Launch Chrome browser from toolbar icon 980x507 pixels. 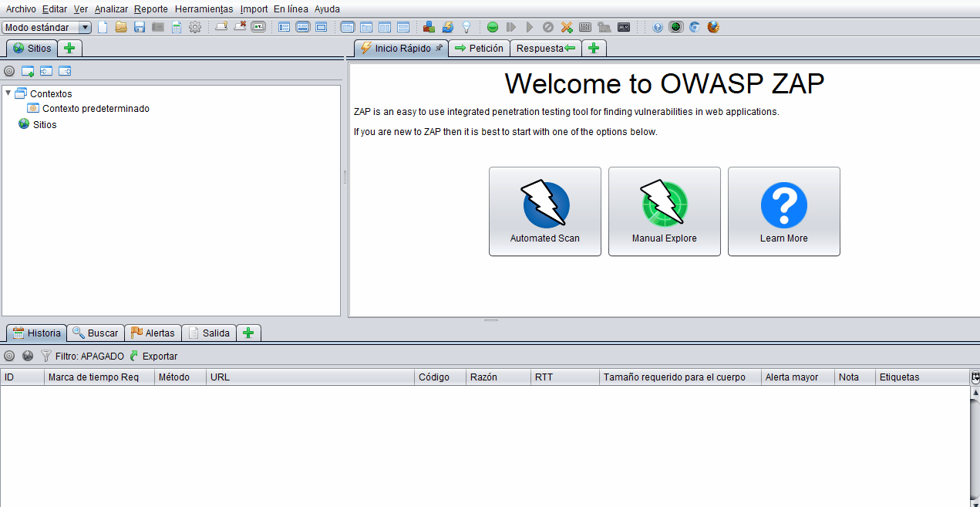[695, 27]
